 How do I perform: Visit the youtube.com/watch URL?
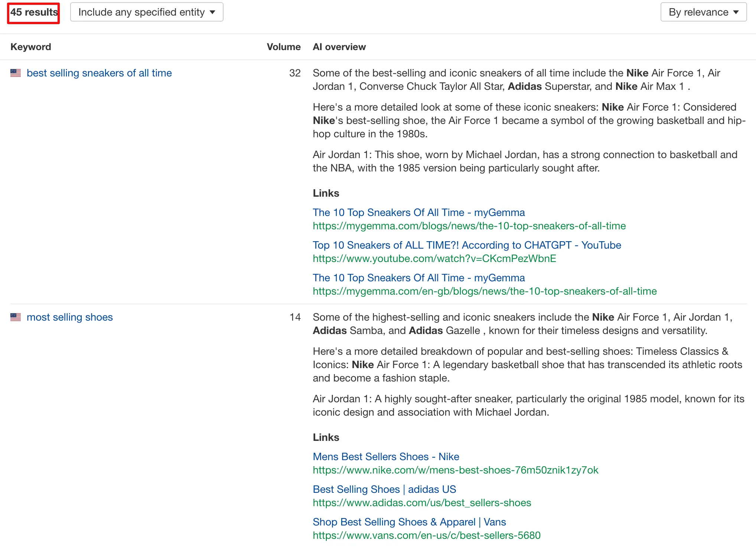pyautogui.click(x=434, y=259)
